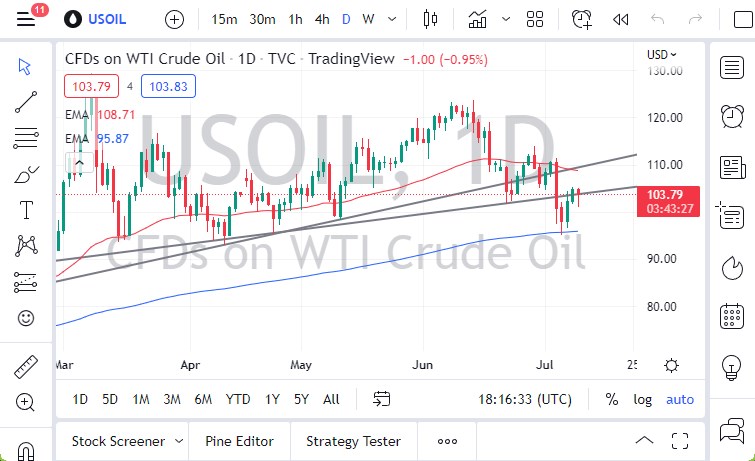The width and height of the screenshot is (755, 461).
Task: Select the Text annotation tool
Action: [26, 209]
